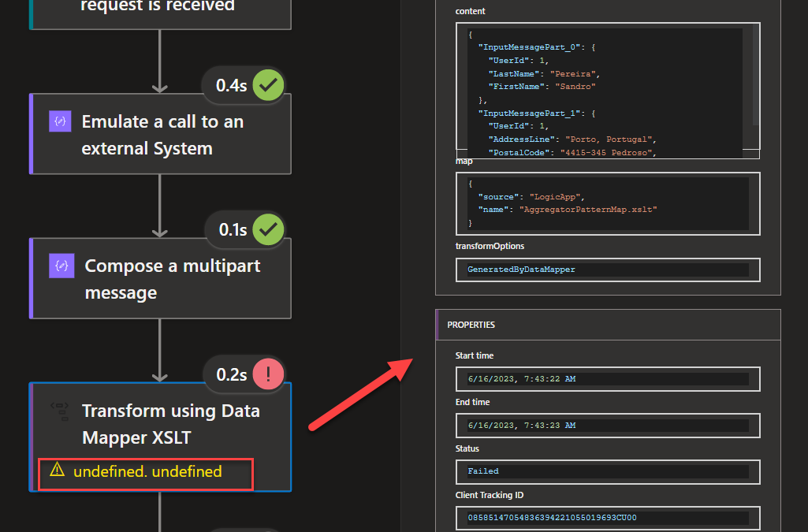This screenshot has height=532, width=808.
Task: Click the "Porto, Portugal" AddressLine value
Action: tap(609, 140)
